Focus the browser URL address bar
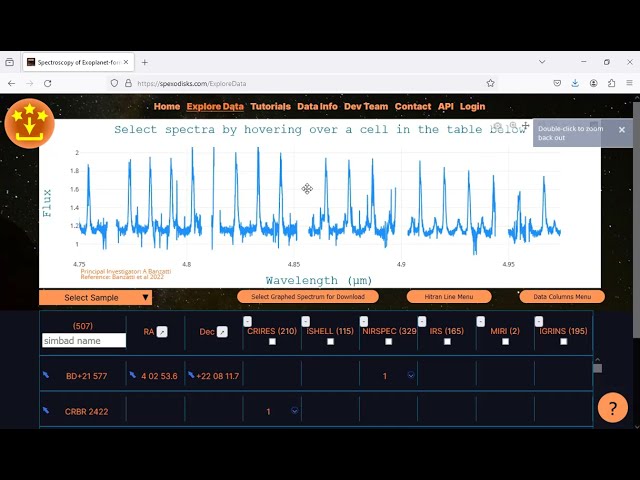This screenshot has height=480, width=640. click(302, 83)
